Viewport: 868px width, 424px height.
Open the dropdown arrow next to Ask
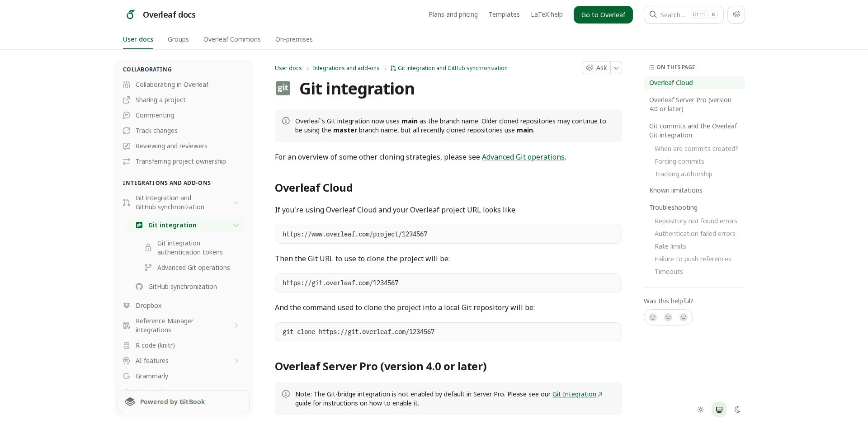point(616,68)
